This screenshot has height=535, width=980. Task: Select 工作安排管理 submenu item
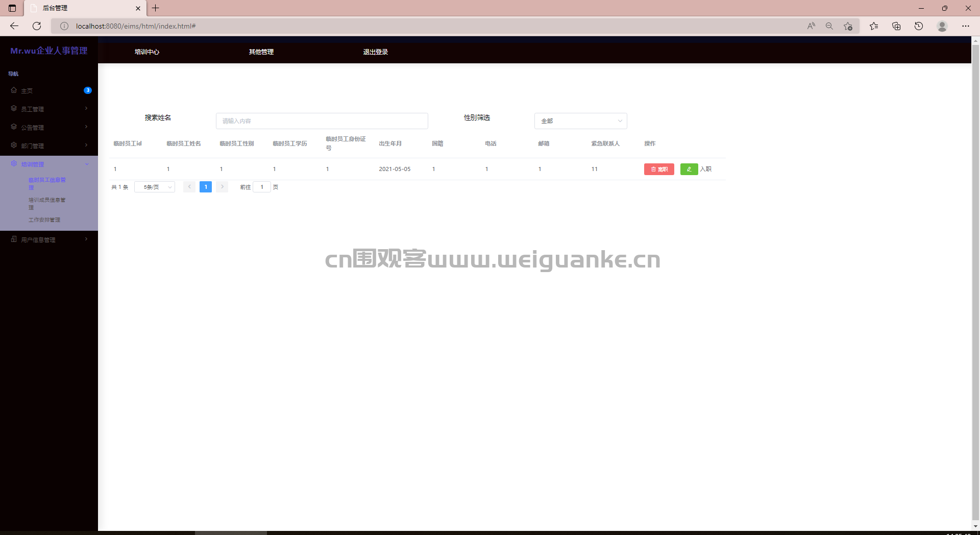coord(44,220)
